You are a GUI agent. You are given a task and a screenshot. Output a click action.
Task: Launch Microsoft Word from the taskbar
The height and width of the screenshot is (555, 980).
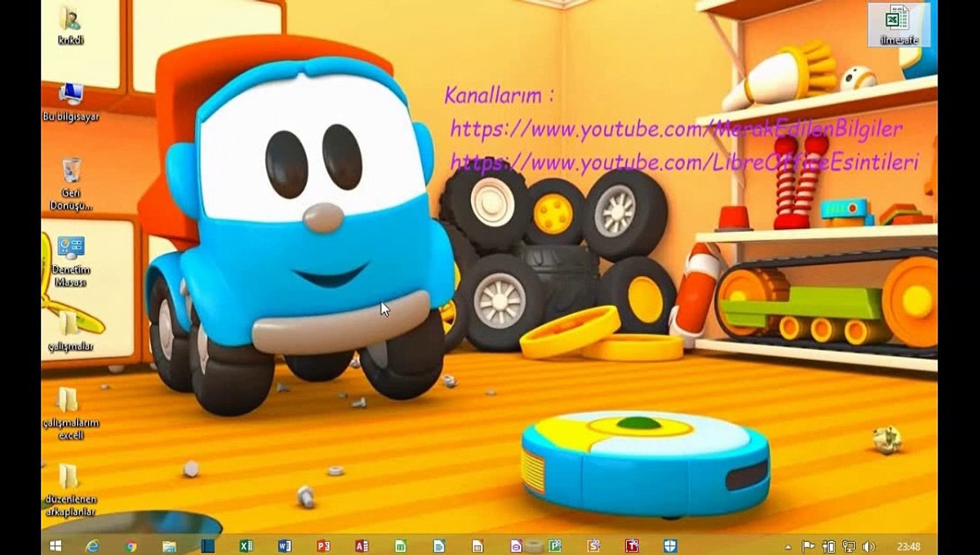point(285,546)
